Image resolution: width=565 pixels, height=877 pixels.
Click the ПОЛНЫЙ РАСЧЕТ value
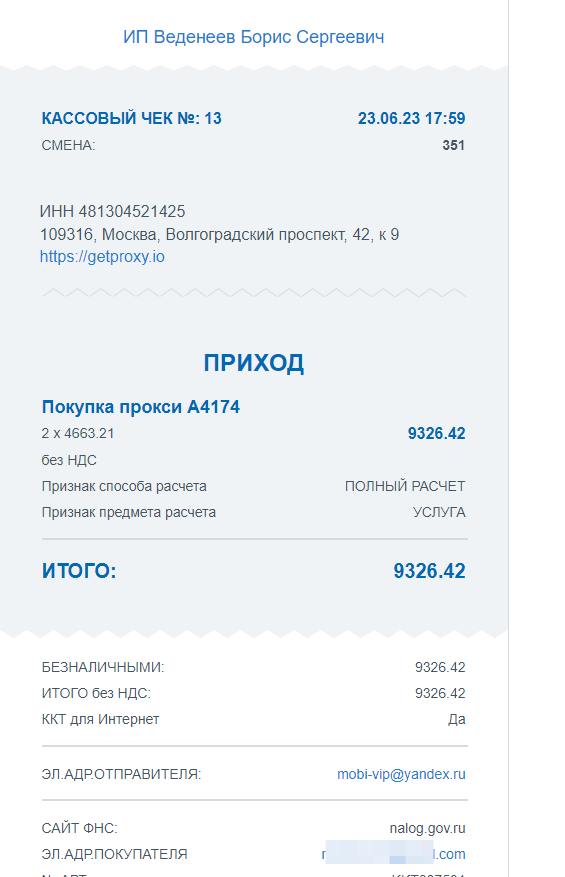tap(405, 486)
